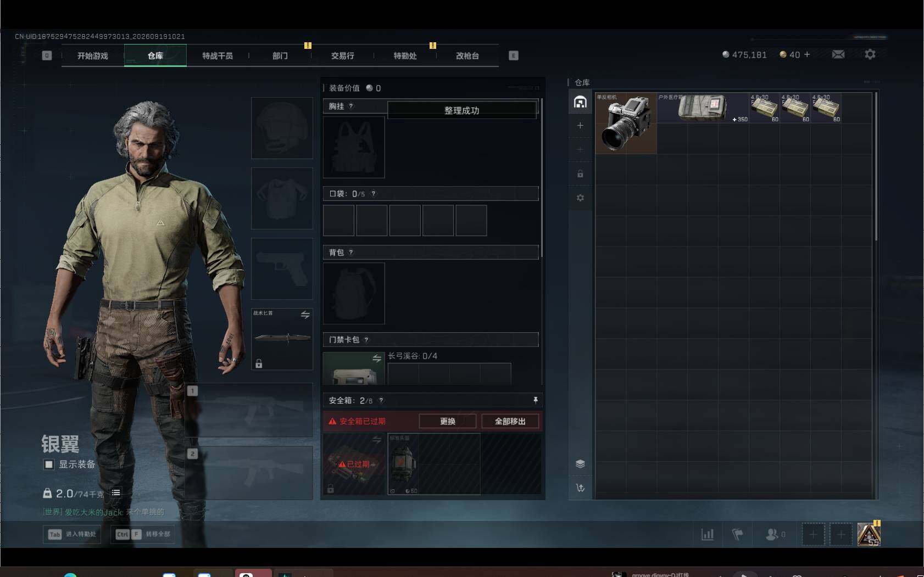Image resolution: width=924 pixels, height=577 pixels.
Task: Open game settings gear in top bar
Action: click(x=870, y=54)
